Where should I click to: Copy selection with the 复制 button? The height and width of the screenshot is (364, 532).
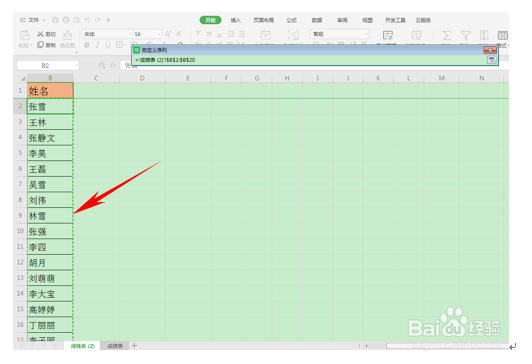click(x=46, y=45)
